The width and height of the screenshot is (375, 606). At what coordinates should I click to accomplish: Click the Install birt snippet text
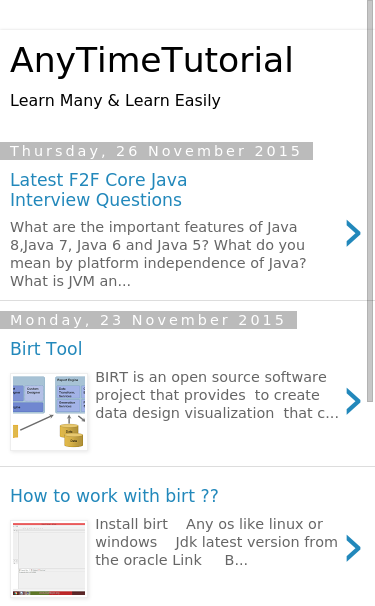coord(216,542)
